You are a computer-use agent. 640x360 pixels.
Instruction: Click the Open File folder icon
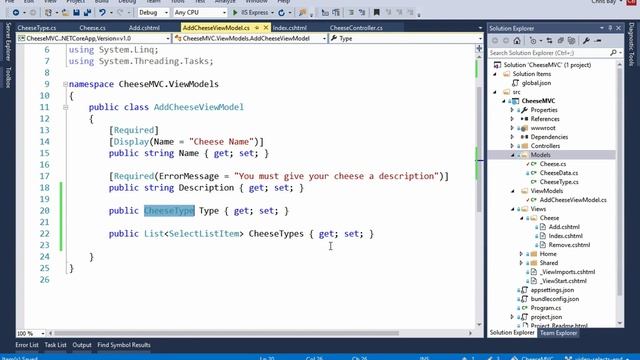(x=65, y=13)
